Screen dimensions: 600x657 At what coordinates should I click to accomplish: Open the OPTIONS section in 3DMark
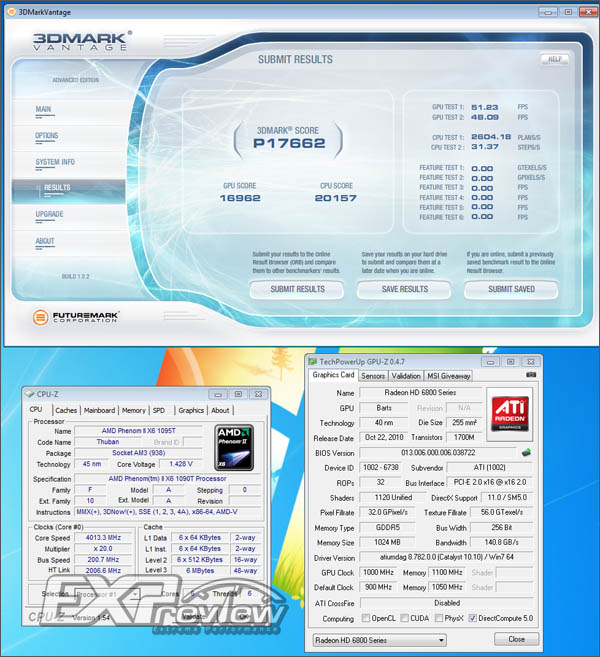pyautogui.click(x=47, y=136)
